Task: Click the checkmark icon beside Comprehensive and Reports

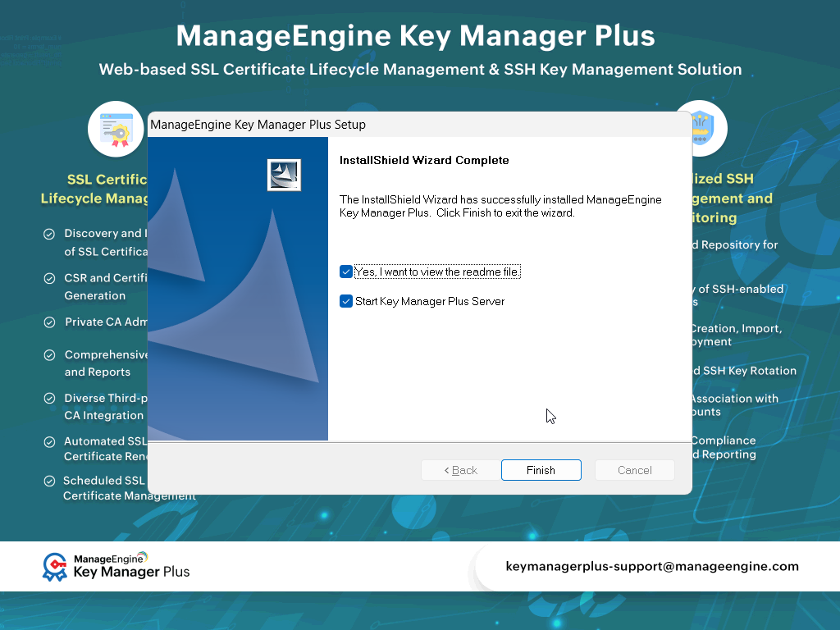Action: (49, 355)
